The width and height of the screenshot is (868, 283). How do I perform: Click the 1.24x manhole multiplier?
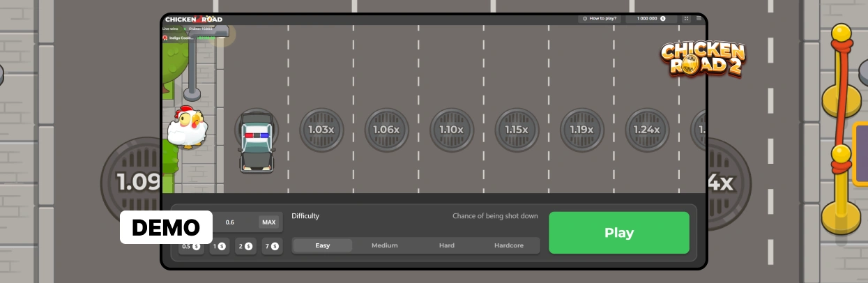tap(646, 130)
